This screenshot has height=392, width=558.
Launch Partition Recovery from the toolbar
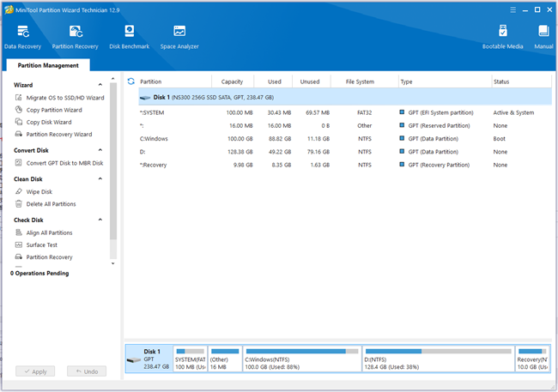point(75,37)
